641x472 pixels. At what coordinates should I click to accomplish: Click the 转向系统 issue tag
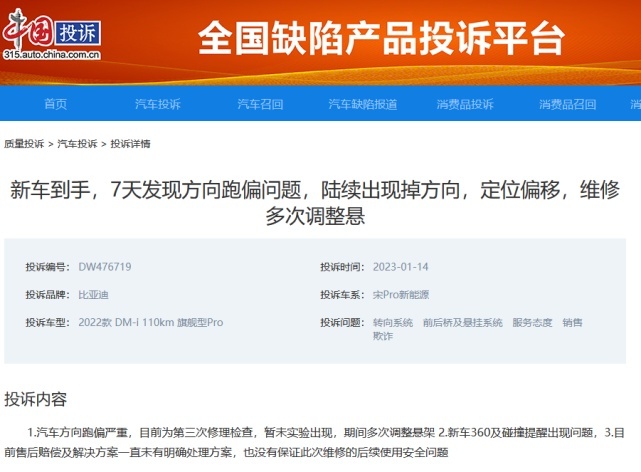pyautogui.click(x=393, y=322)
